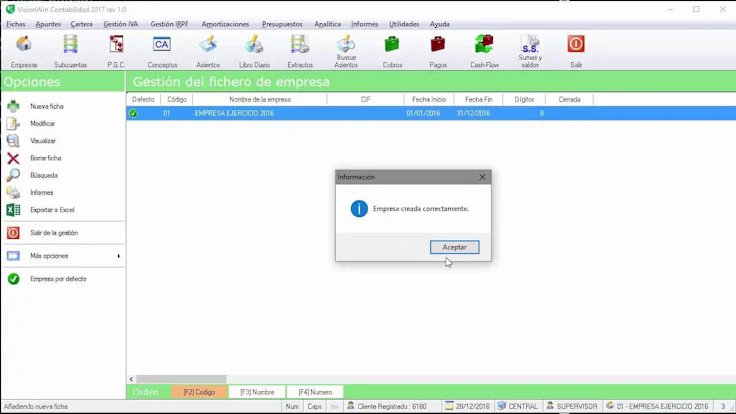Click Exportar a Excel option

click(x=52, y=210)
